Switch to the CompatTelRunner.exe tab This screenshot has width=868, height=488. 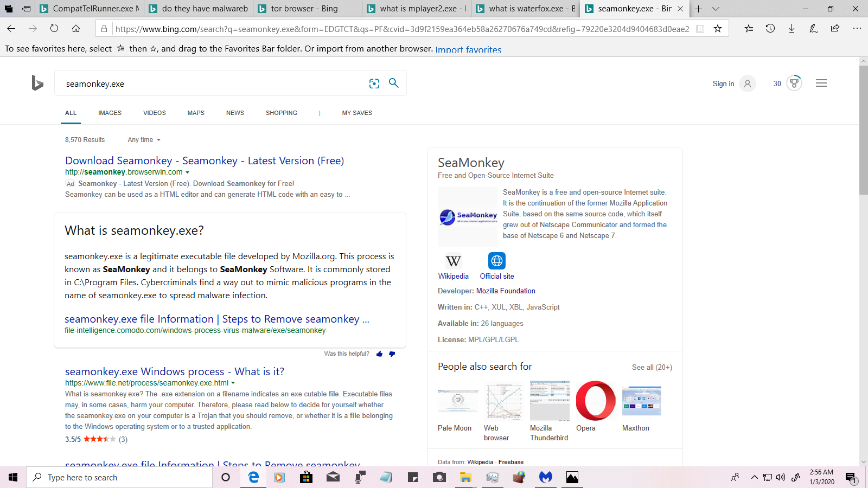(x=90, y=9)
